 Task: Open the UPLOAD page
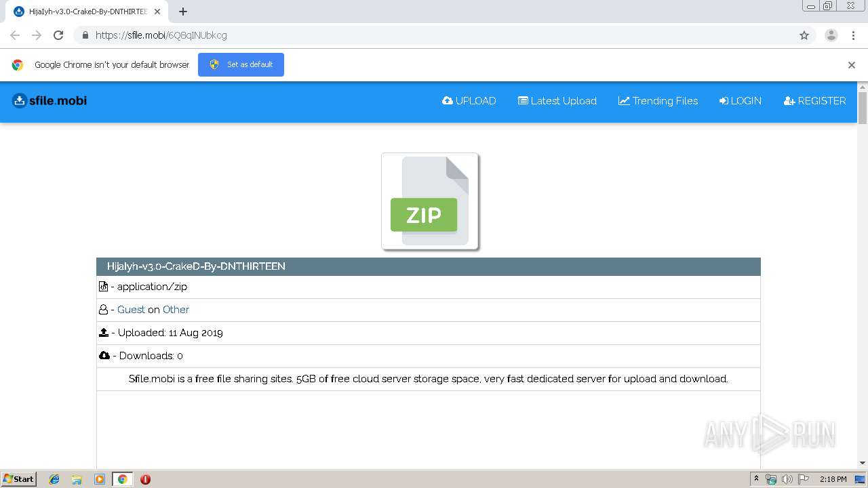click(469, 101)
